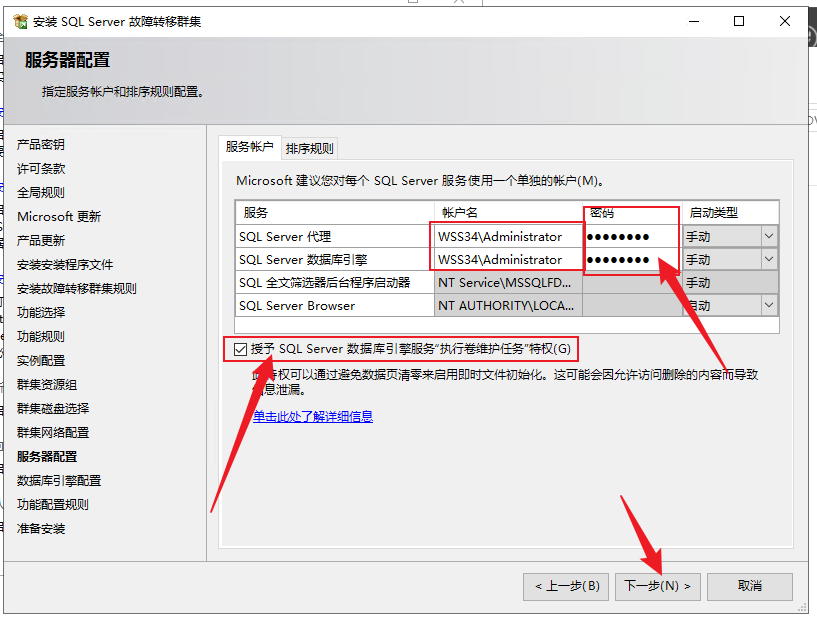Screen dimensions: 817x618
Task: Click the 服务 column header
Action: click(x=335, y=213)
